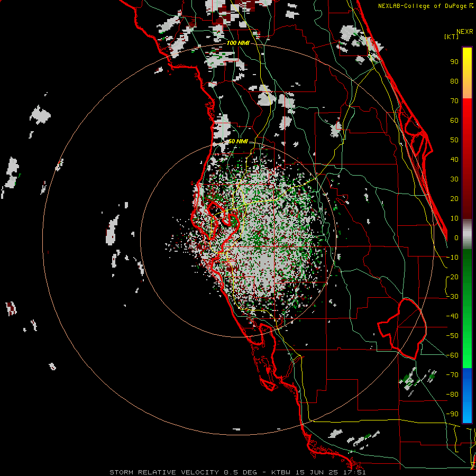Select the 50 NMI range ring label

238,141
